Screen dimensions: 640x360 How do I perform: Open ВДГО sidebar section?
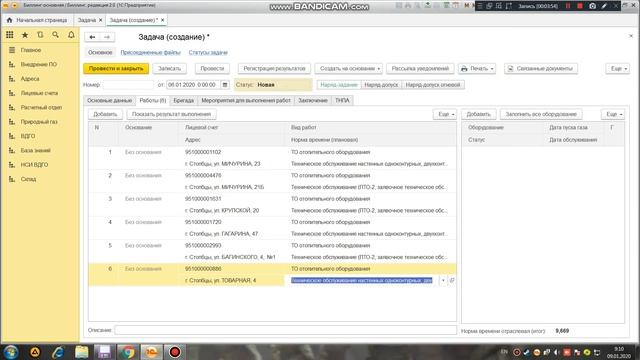28,136
